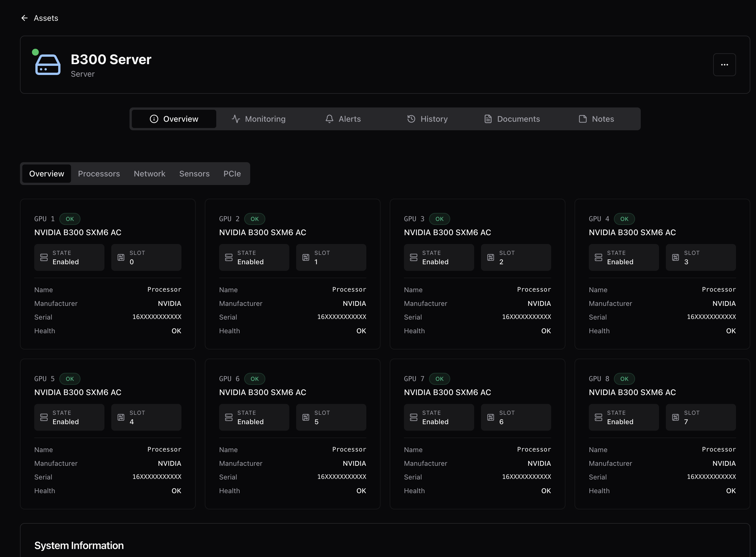Click the OK badge on GPU 6
This screenshot has height=557, width=756.
click(255, 379)
